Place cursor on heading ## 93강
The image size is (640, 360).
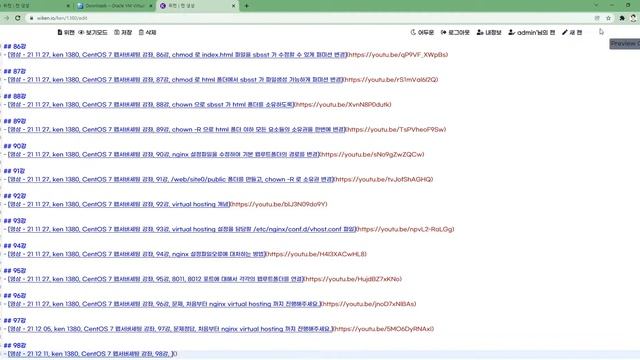tap(15, 221)
